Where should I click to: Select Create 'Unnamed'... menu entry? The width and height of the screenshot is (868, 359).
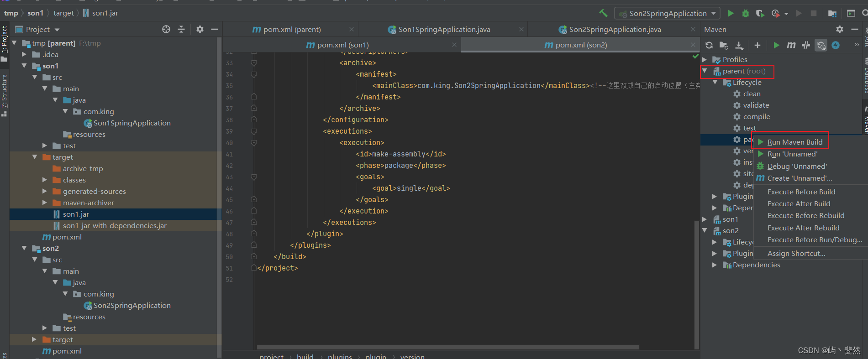click(800, 178)
